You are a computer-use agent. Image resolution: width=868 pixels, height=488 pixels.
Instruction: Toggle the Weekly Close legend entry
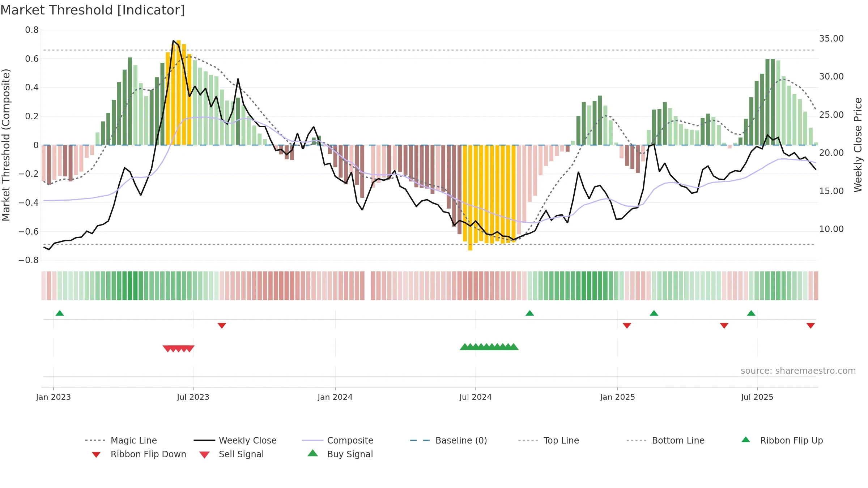click(x=235, y=440)
